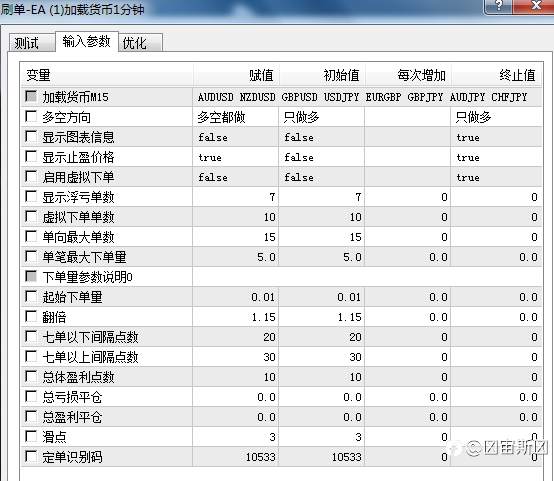Check the 翻倍 checkbox

31,317
